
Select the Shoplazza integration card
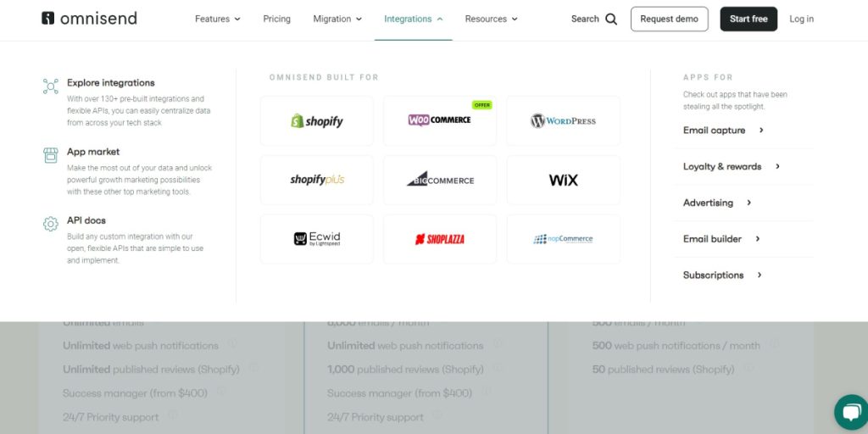(440, 239)
